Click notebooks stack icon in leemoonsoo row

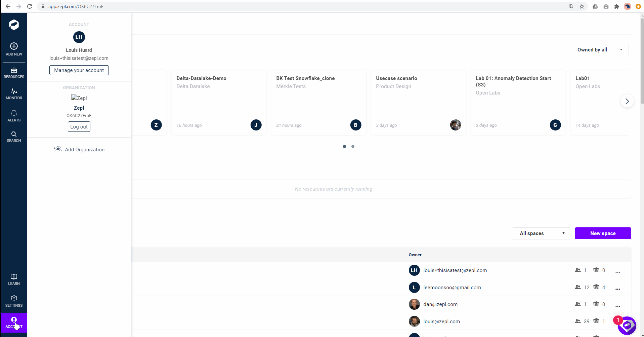click(x=596, y=287)
